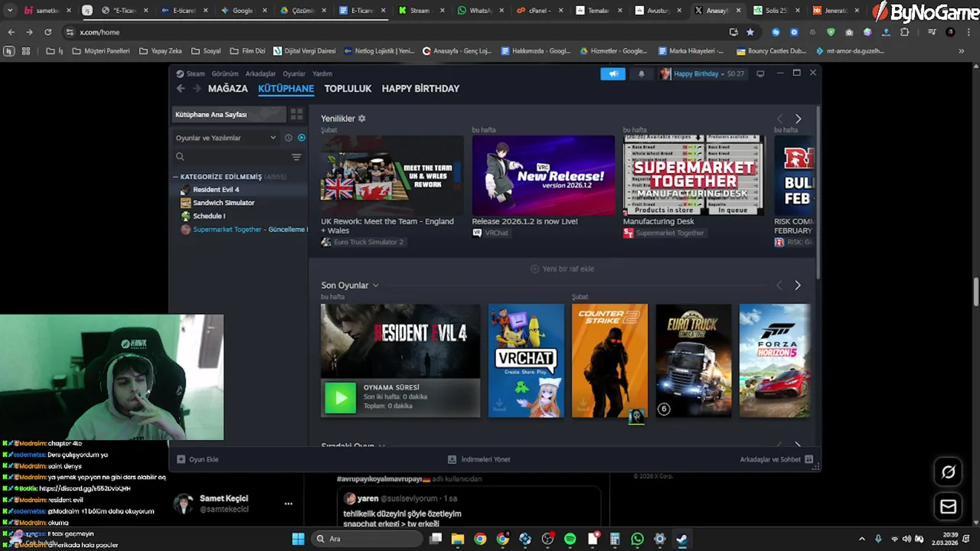Open File Explorer from taskbar
This screenshot has height=551, width=980.
click(457, 539)
